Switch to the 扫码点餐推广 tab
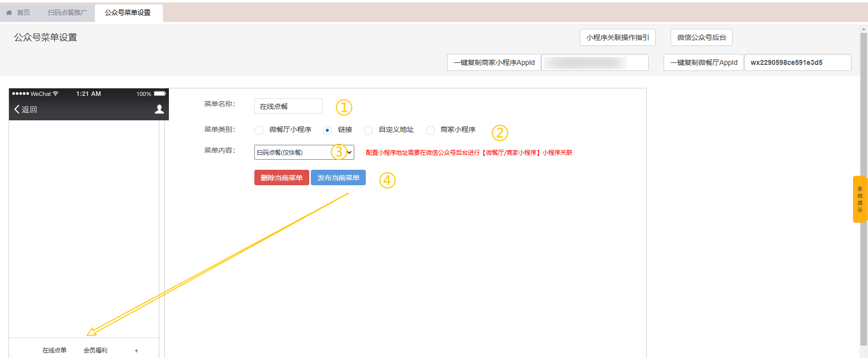Screen dimensions: 868x358 point(67,12)
